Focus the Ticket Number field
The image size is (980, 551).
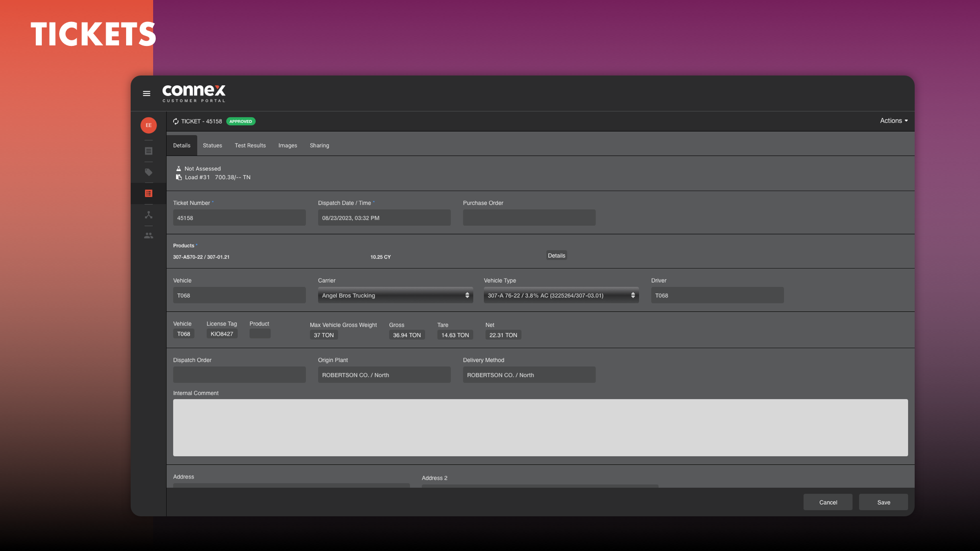[239, 218]
